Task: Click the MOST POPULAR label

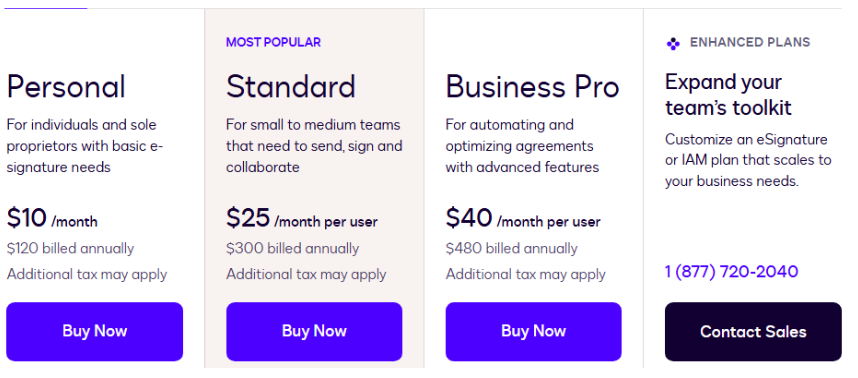Action: (274, 43)
